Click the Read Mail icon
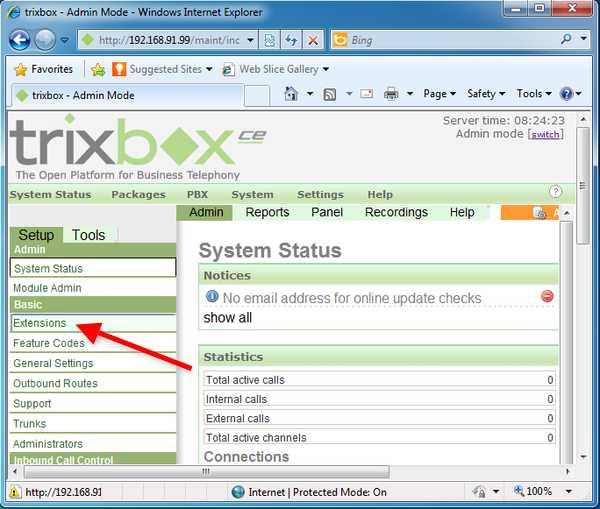This screenshot has height=509, width=600. coord(366,94)
